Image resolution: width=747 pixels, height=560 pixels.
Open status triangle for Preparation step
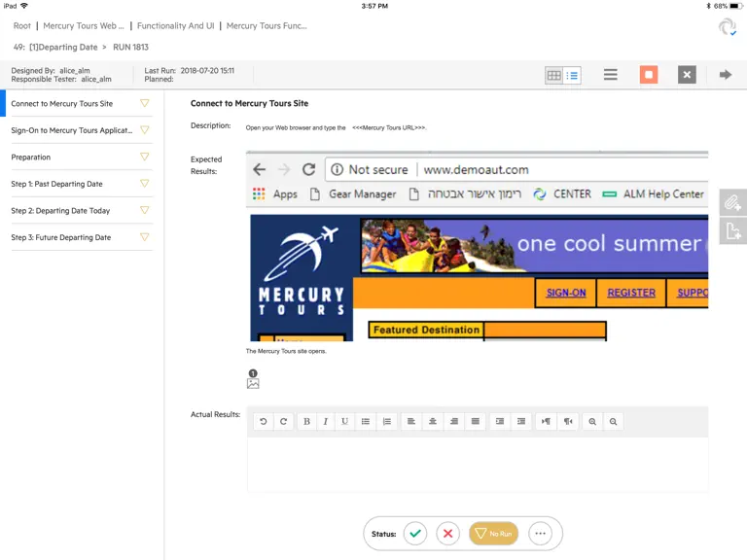[144, 157]
